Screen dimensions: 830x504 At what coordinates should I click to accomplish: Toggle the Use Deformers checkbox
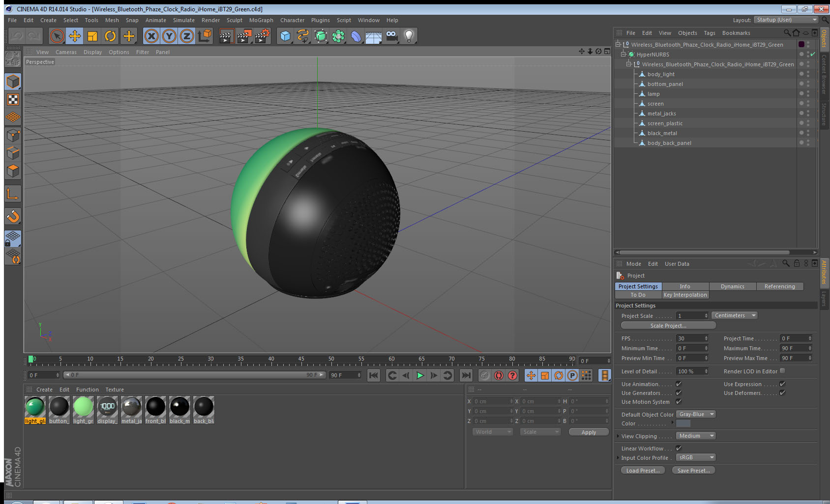tap(782, 392)
